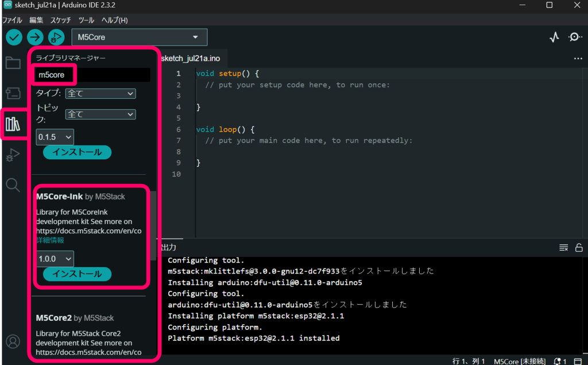Open the 編集 menu
The height and width of the screenshot is (365, 588).
tap(36, 20)
